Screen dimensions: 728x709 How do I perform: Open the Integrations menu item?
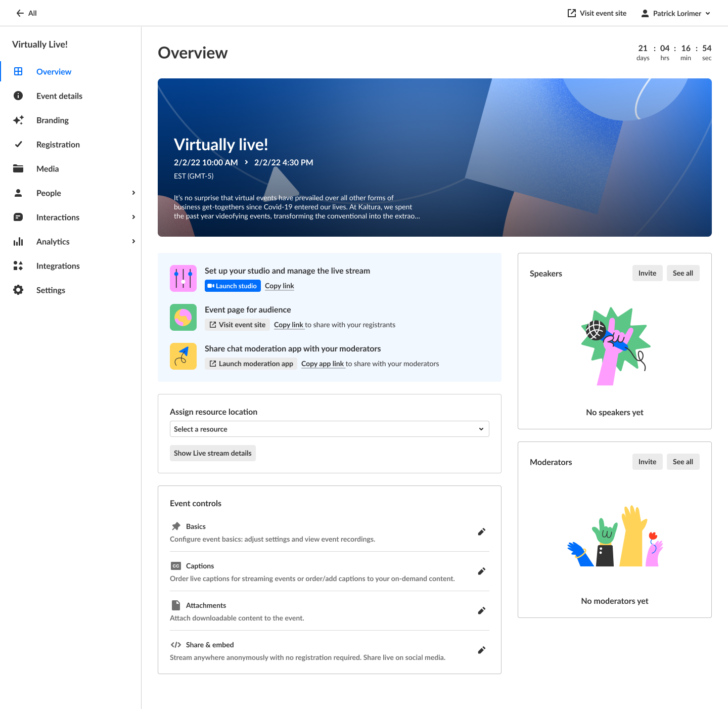pyautogui.click(x=58, y=266)
